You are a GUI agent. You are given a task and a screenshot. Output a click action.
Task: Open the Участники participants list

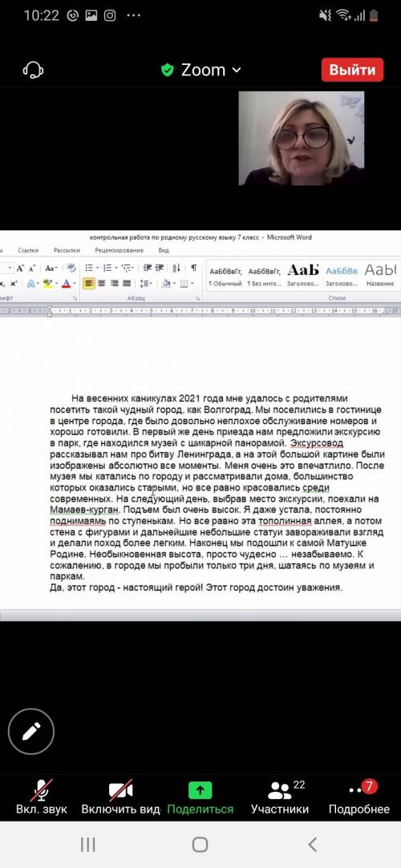(280, 797)
